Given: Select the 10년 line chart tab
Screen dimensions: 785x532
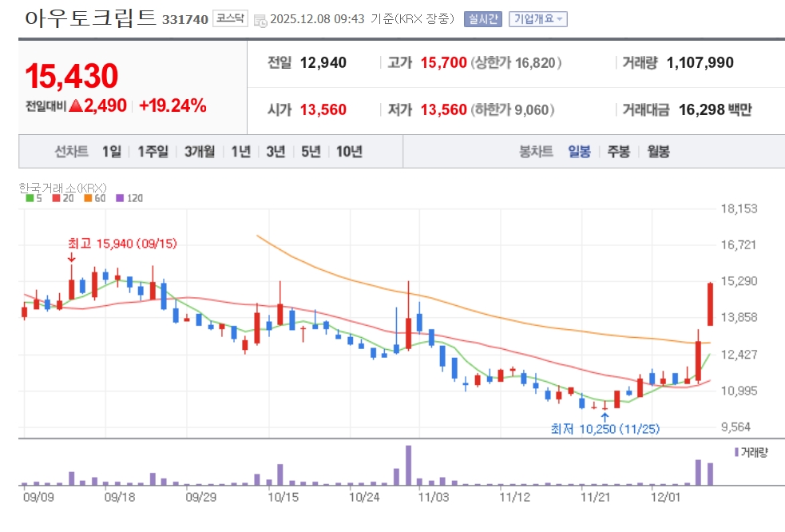Looking at the screenshot, I should click(x=349, y=151).
